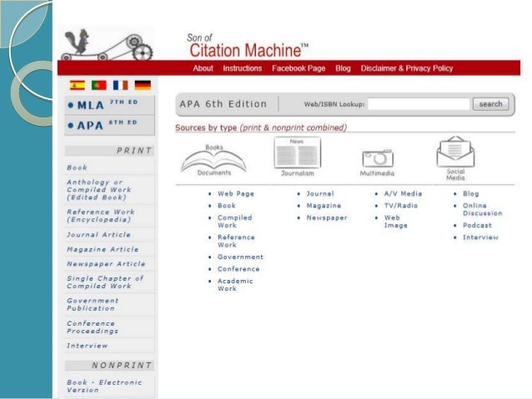Choose Book - Electronic Version link
This screenshot has width=532, height=399.
[104, 387]
